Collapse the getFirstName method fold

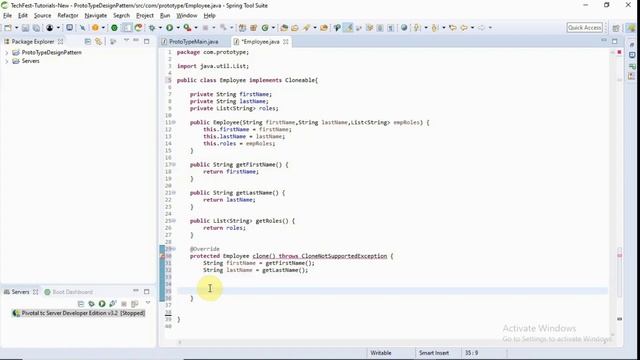pos(174,164)
